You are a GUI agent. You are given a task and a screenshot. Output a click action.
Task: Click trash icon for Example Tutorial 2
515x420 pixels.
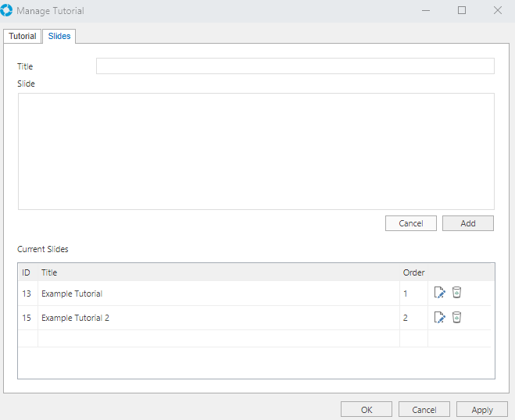(457, 317)
